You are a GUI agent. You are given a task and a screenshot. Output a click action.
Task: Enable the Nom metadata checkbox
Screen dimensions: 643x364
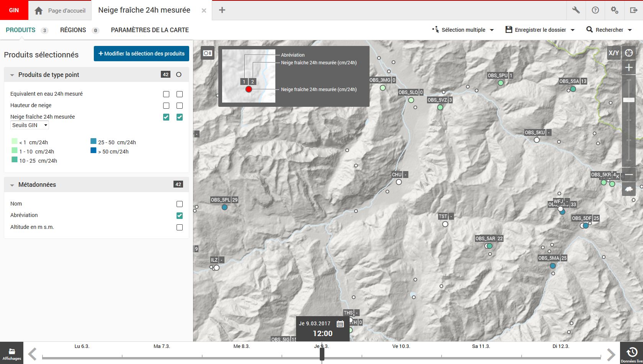pyautogui.click(x=180, y=204)
